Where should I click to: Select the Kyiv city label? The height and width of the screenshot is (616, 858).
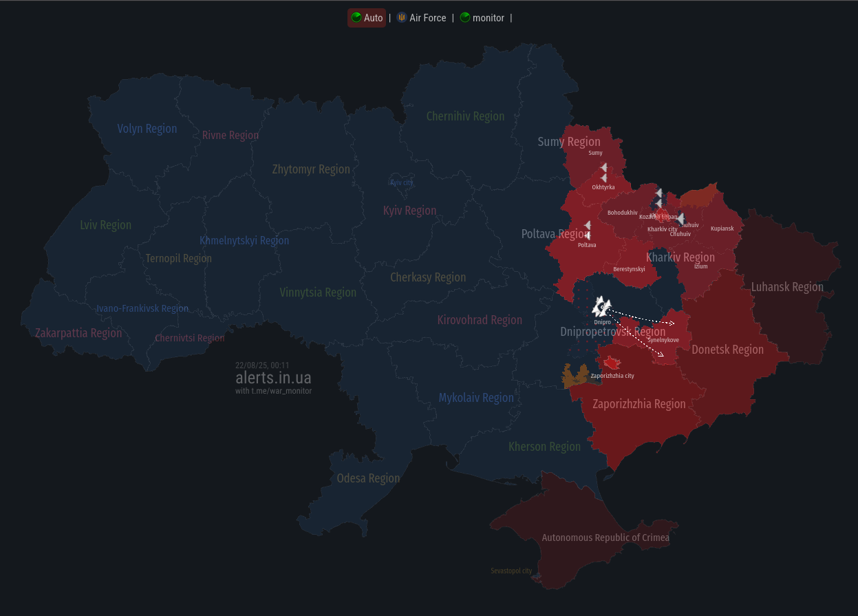coord(402,182)
